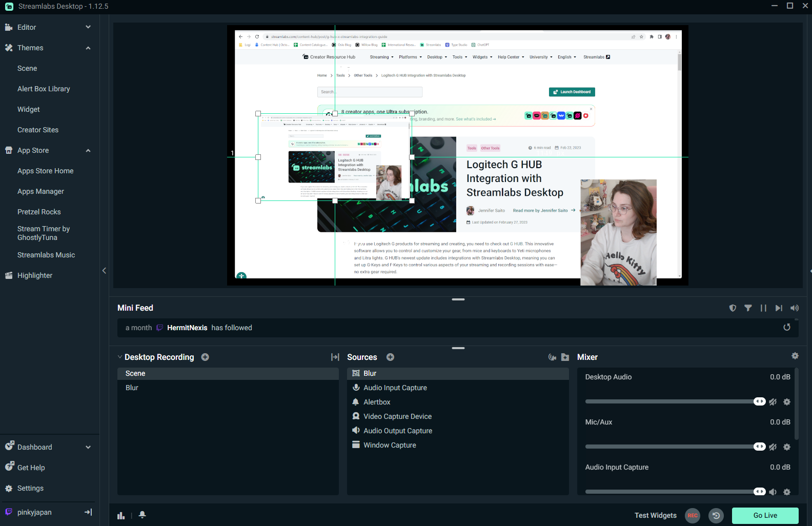Unmute Desktop Audio in the Mixer
Viewport: 812px width, 526px height.
coord(773,402)
